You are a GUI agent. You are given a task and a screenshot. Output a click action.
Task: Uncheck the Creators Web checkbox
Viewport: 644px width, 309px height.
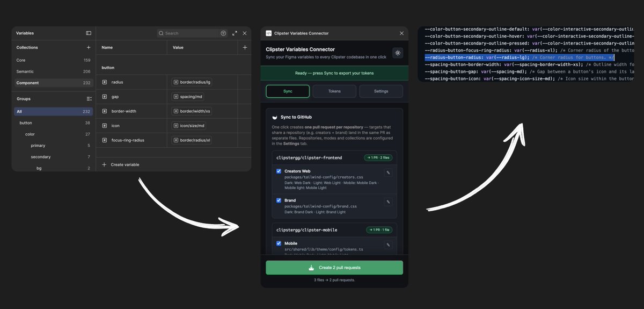[x=279, y=171]
